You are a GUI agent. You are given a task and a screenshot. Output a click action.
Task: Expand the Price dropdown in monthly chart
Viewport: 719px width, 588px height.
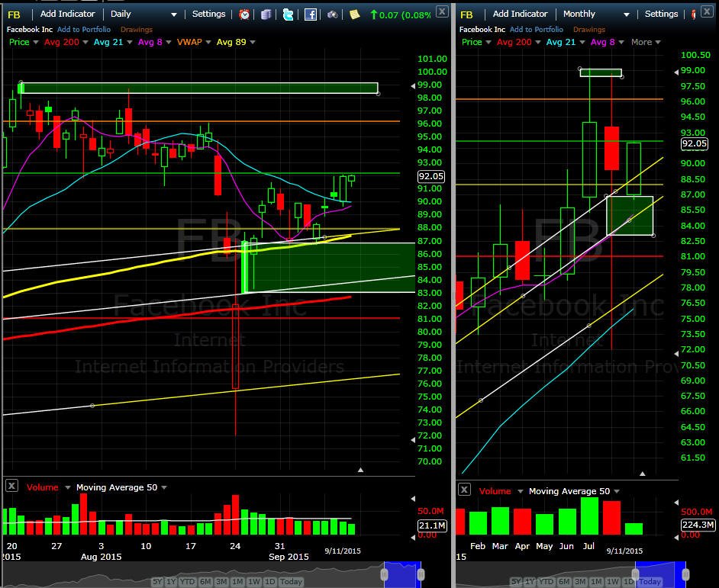click(x=488, y=42)
